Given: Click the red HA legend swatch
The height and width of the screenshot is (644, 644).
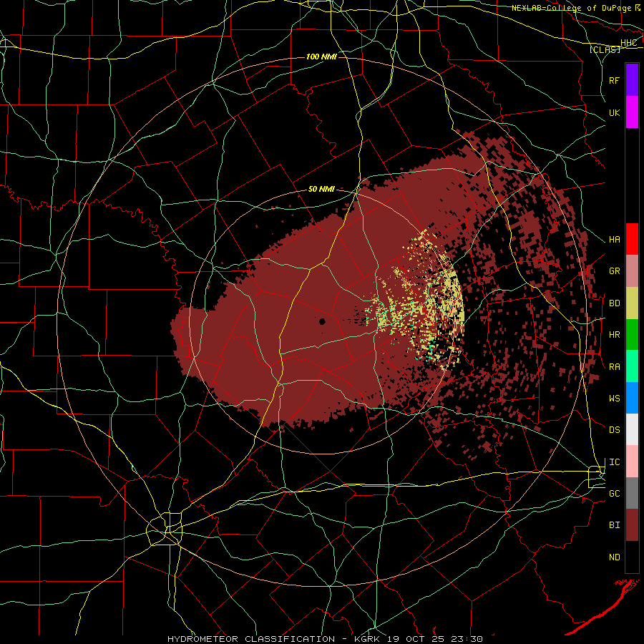Looking at the screenshot, I should (632, 239).
